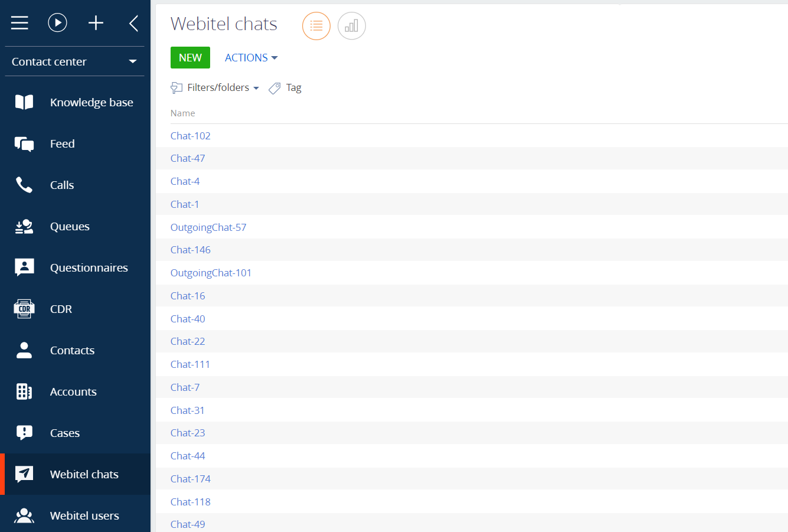Open the Chat-49 record
The width and height of the screenshot is (788, 532).
(x=188, y=524)
